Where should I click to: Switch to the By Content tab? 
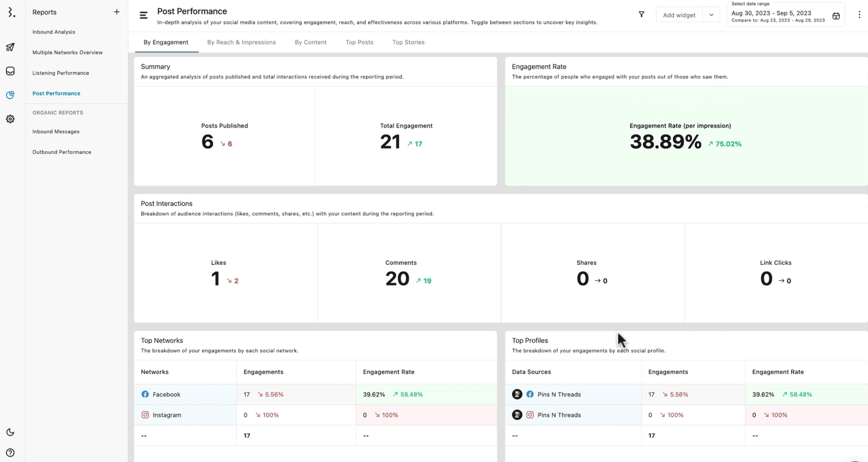click(x=311, y=42)
